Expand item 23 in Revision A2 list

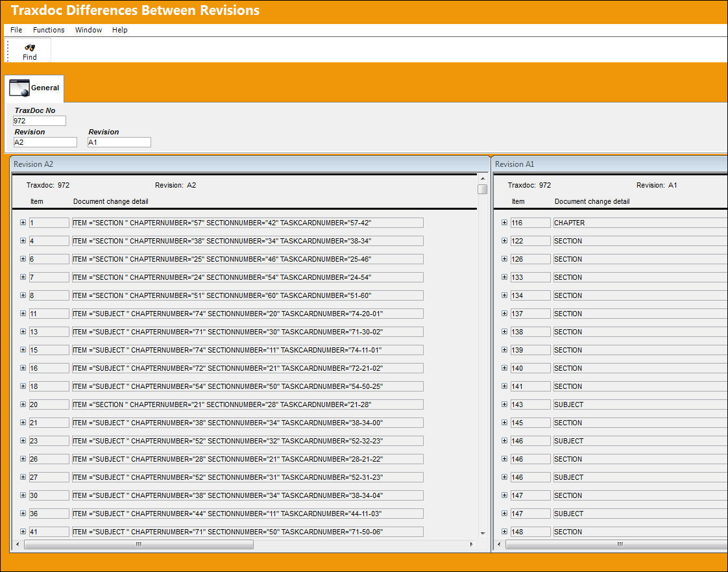tap(23, 440)
